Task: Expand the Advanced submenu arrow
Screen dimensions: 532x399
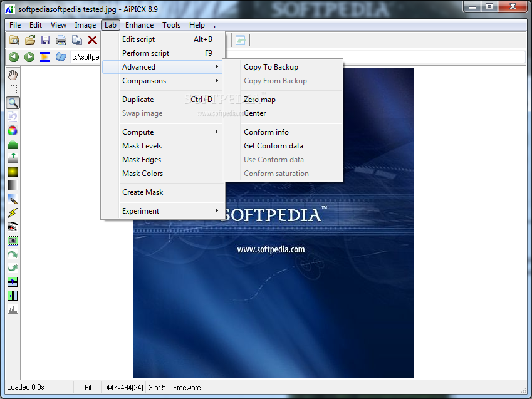Action: click(216, 67)
